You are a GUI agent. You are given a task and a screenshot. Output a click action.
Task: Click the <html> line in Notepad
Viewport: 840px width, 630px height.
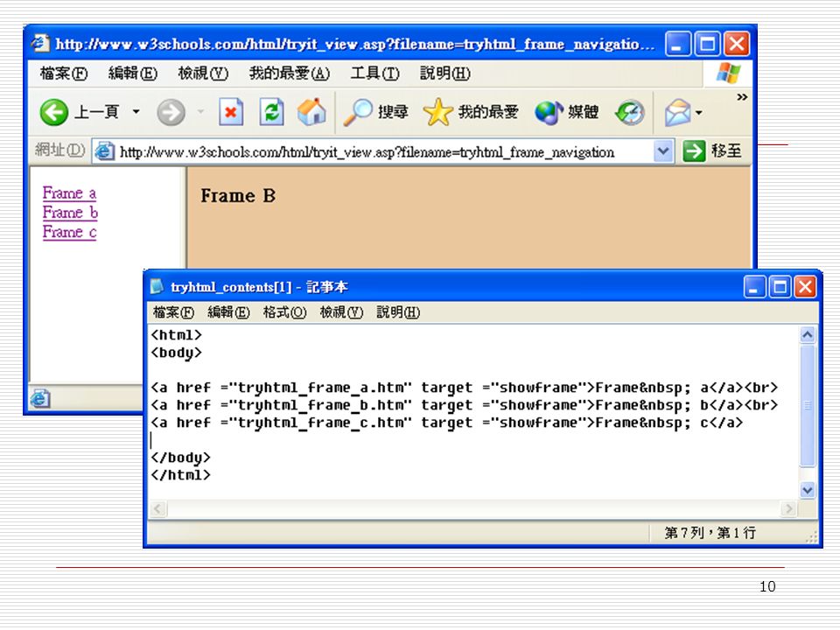pos(176,335)
